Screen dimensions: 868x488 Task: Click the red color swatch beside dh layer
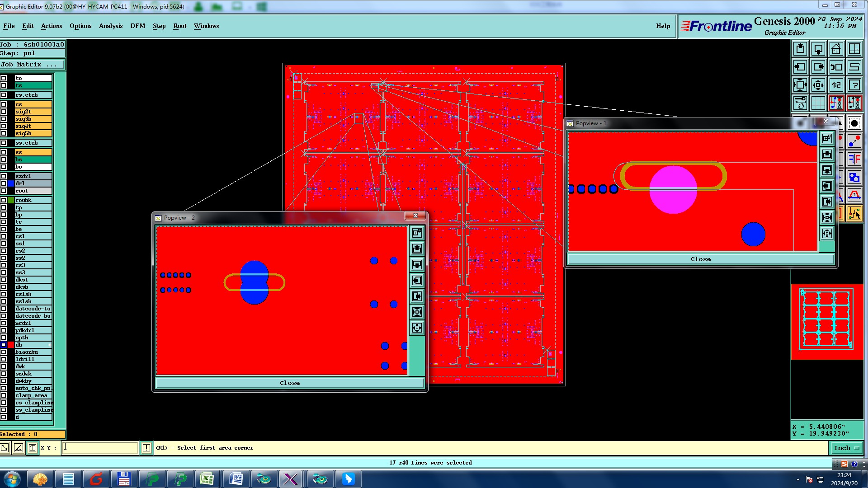[x=11, y=345]
